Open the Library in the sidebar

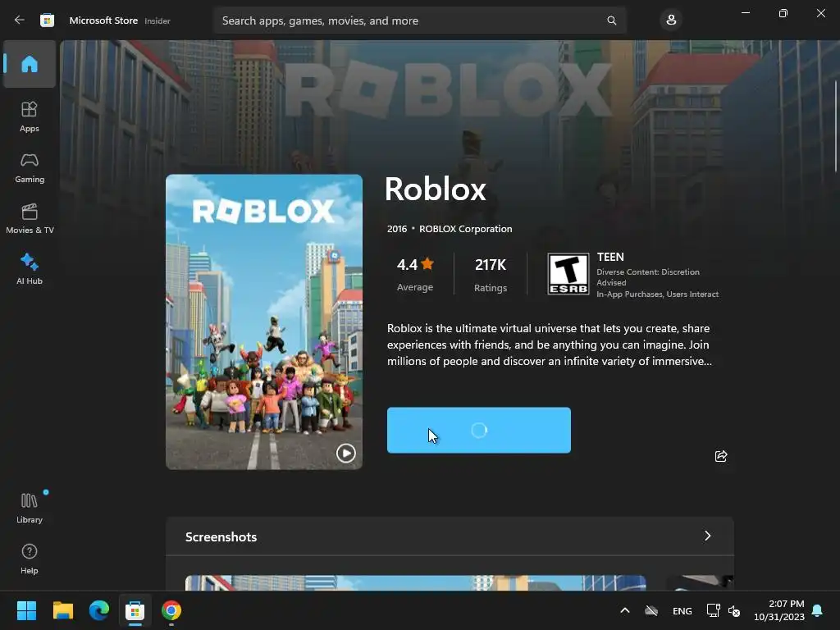click(30, 508)
